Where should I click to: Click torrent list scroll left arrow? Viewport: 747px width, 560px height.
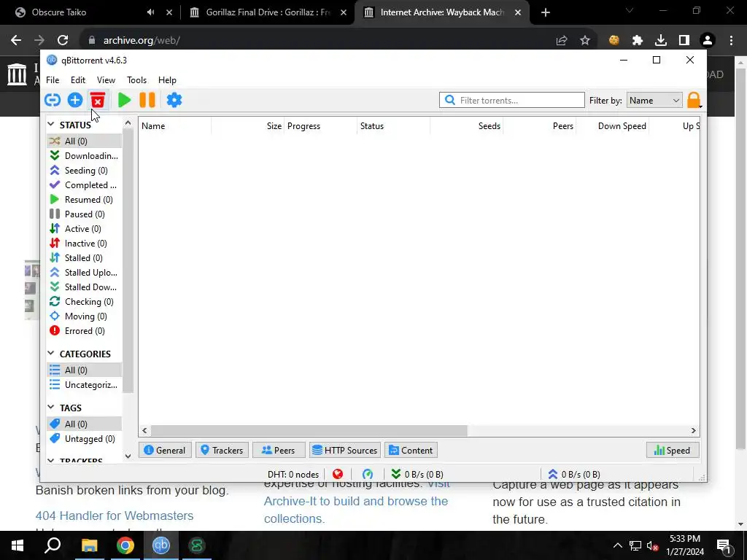click(x=144, y=430)
